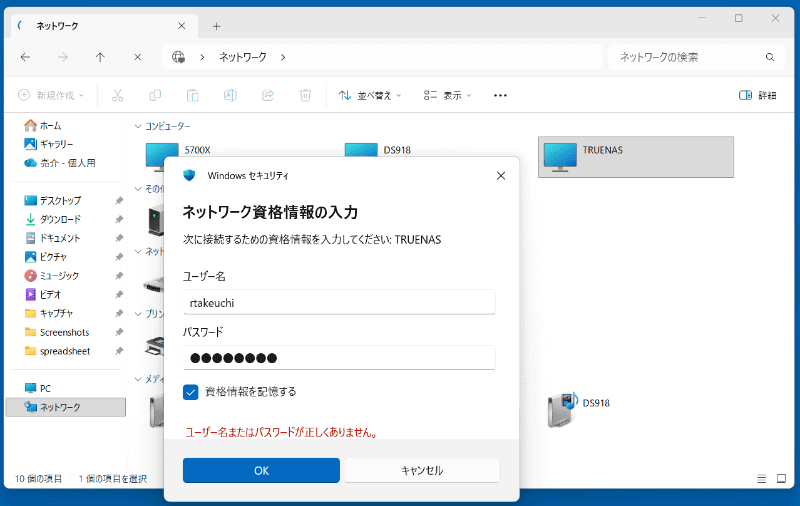Viewport: 800px width, 506px height.
Task: Open Screenshots folder in the sidebar
Action: (x=57, y=333)
